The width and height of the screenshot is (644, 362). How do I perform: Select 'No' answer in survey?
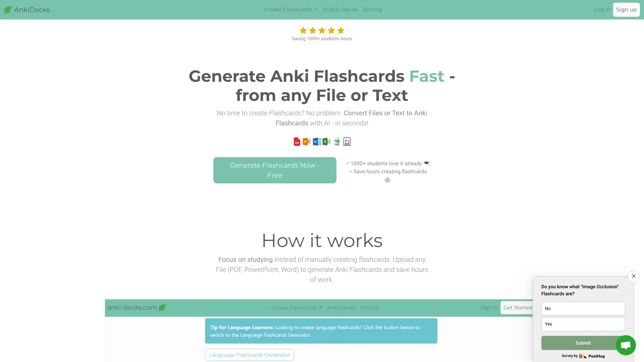point(583,308)
